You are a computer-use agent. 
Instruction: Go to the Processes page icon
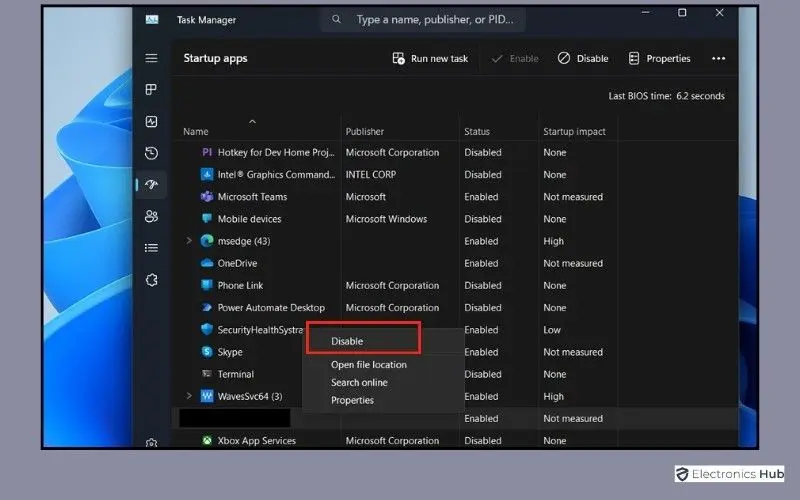(151, 90)
